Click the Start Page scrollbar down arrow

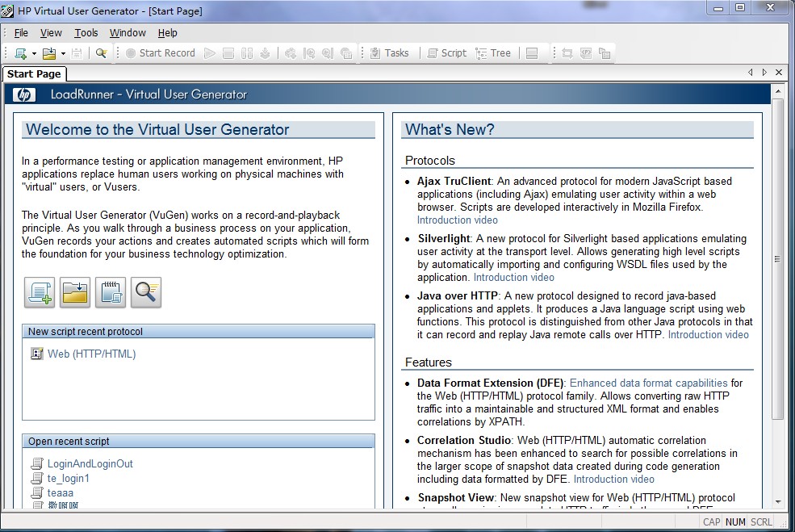778,502
